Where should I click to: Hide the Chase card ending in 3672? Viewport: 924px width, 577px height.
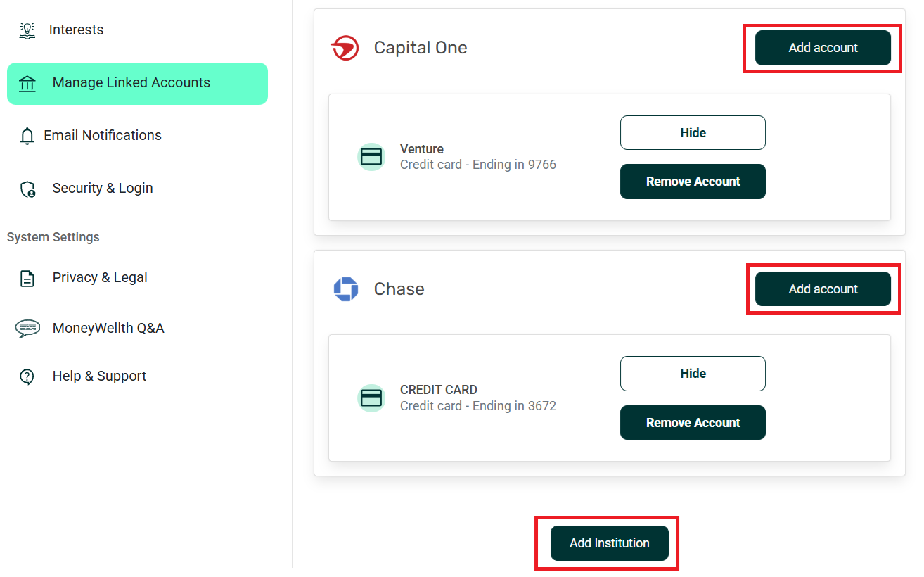[693, 374]
